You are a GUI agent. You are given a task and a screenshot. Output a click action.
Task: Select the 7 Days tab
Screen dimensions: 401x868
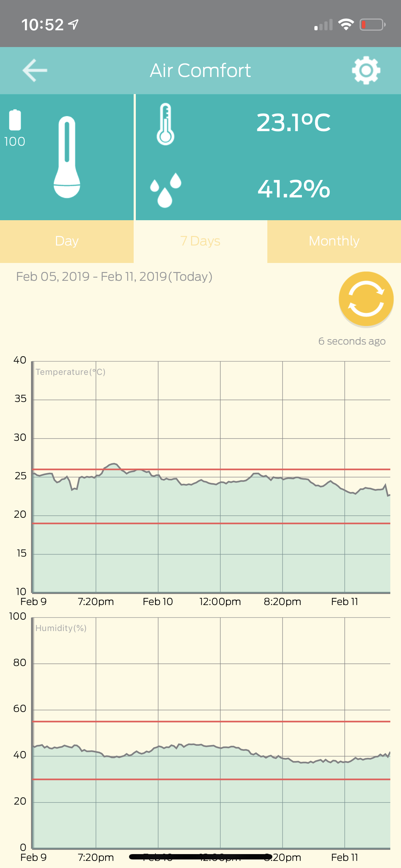coord(200,241)
